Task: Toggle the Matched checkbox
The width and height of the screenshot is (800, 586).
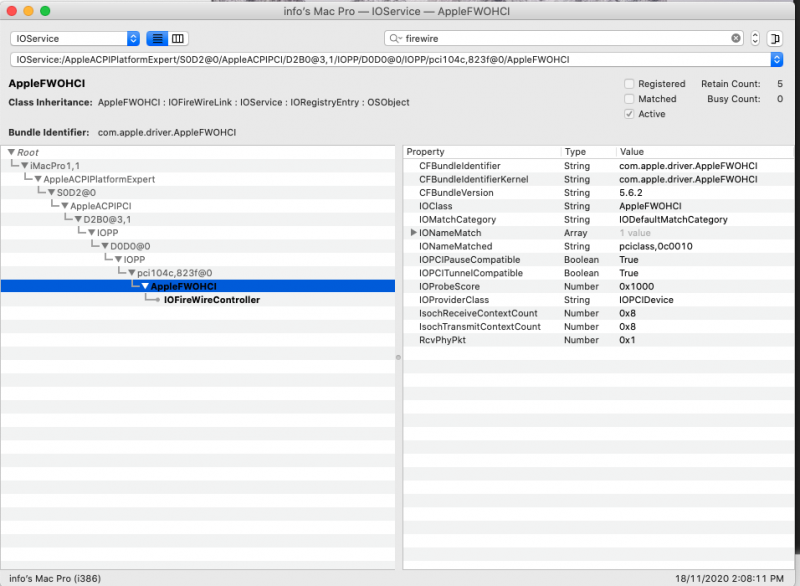Action: [629, 99]
